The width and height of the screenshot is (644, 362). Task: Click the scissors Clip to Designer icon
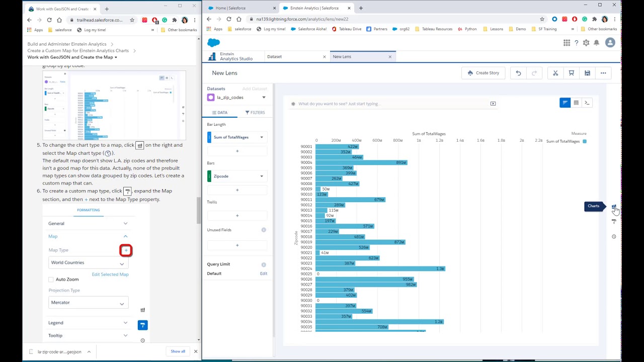(555, 73)
